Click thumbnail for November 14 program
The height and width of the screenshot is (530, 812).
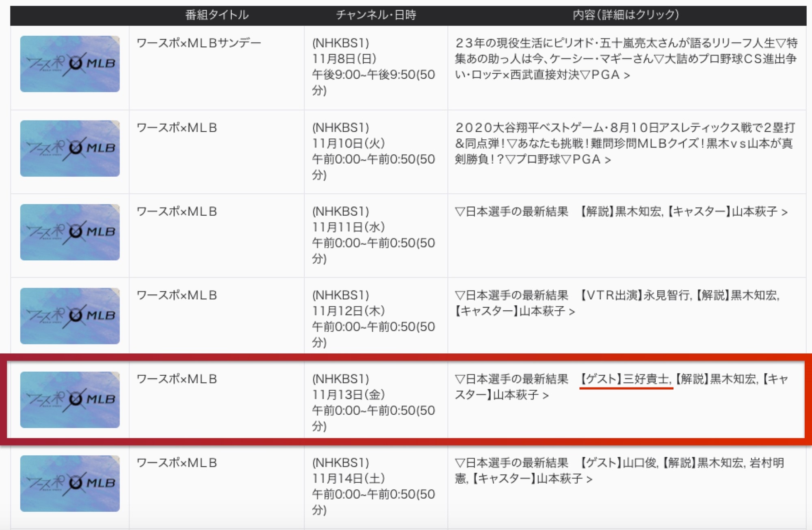point(70,483)
